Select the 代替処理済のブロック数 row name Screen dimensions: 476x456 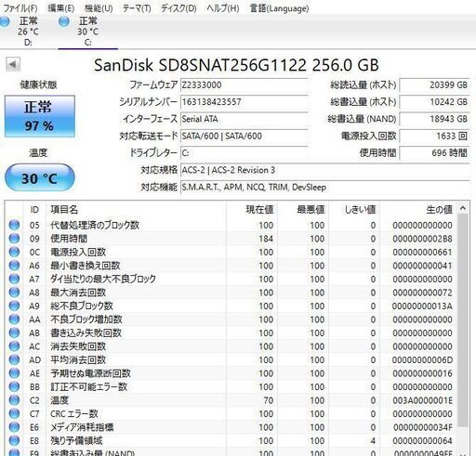click(95, 225)
